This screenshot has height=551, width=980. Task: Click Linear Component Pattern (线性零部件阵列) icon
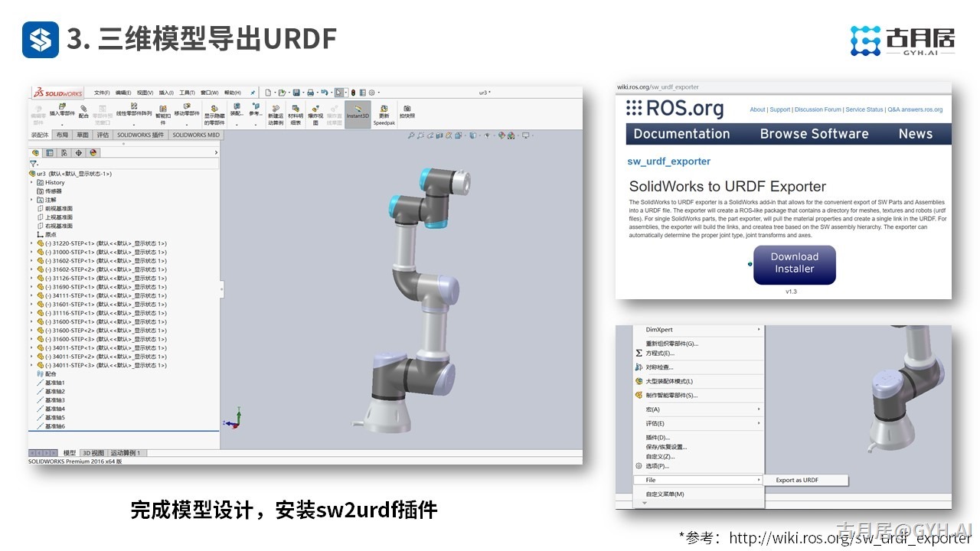pos(134,106)
